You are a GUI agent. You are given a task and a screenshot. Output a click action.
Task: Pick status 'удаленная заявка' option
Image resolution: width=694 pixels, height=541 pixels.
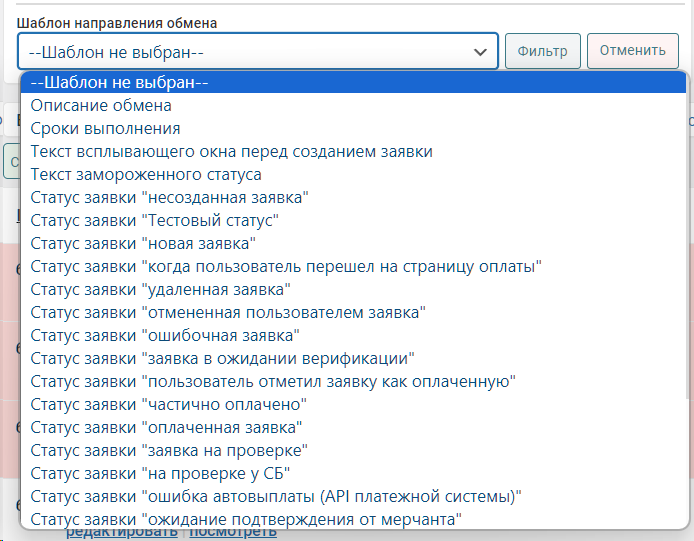point(160,289)
